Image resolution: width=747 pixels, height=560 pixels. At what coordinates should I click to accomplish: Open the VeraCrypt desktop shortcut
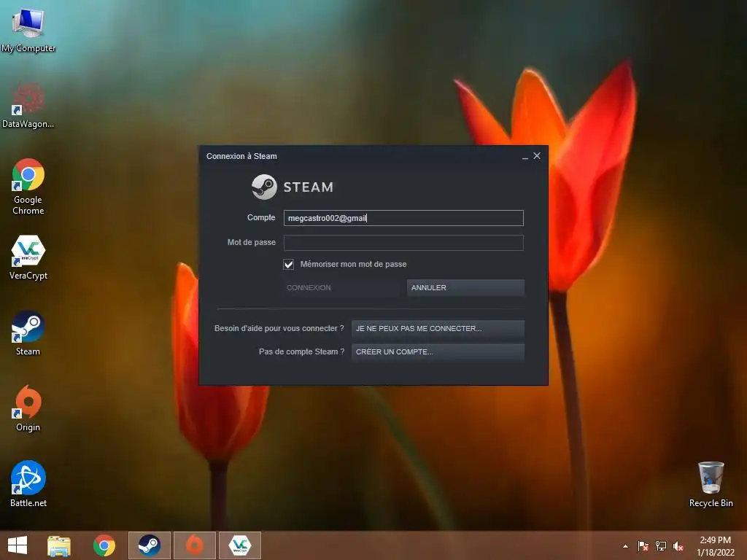coord(28,257)
